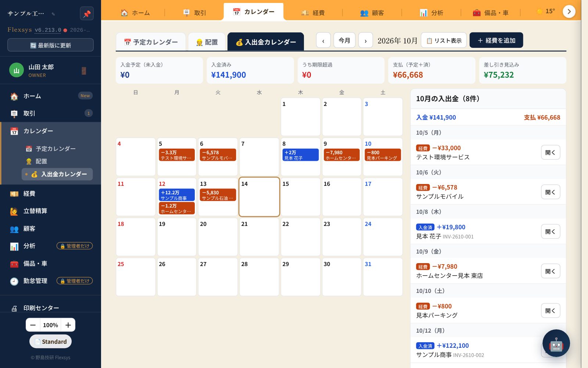
Task: Click the pencil edit icon beside company name
Action: (x=53, y=14)
